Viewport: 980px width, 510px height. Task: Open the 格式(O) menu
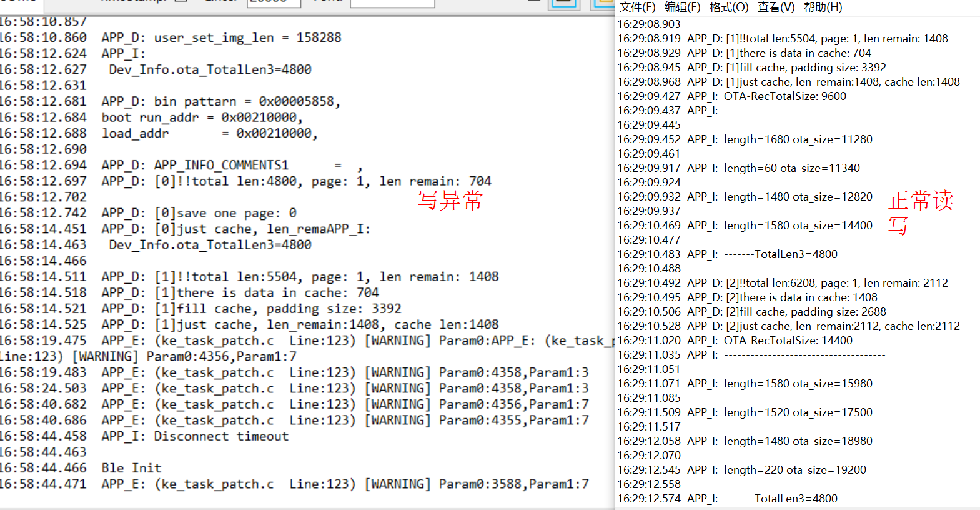[x=728, y=7]
